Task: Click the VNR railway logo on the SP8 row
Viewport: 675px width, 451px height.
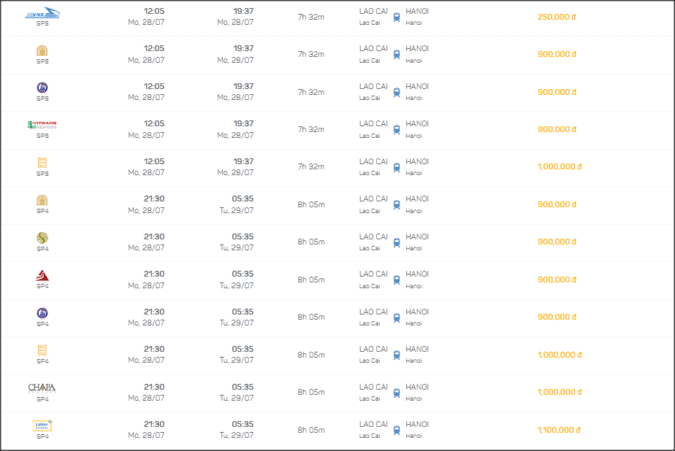Action: (42, 13)
